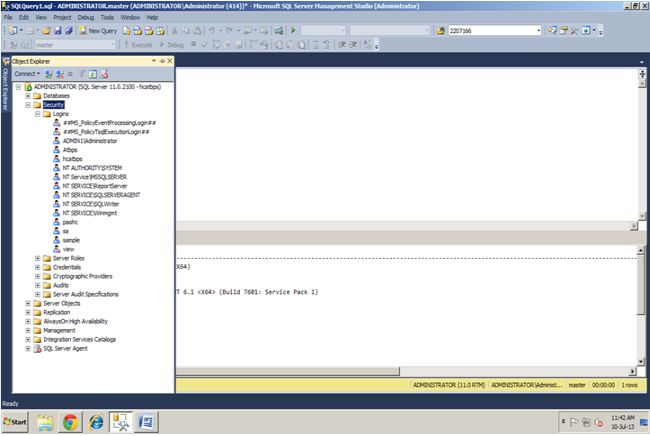Expand the Server Roles folder
The image size is (650, 436).
click(37, 258)
